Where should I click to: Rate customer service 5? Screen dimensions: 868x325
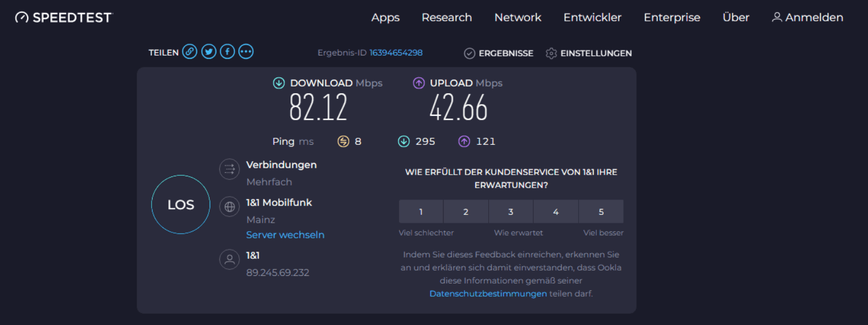click(601, 211)
